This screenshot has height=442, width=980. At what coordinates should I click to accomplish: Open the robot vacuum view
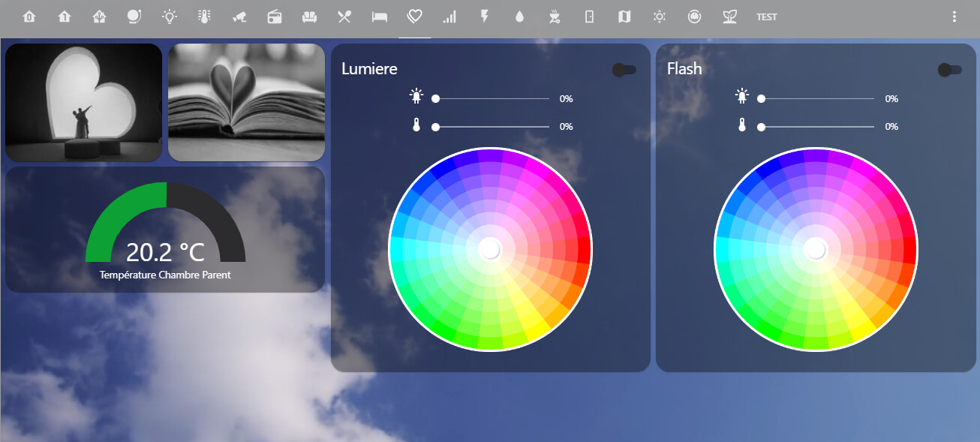tap(695, 17)
